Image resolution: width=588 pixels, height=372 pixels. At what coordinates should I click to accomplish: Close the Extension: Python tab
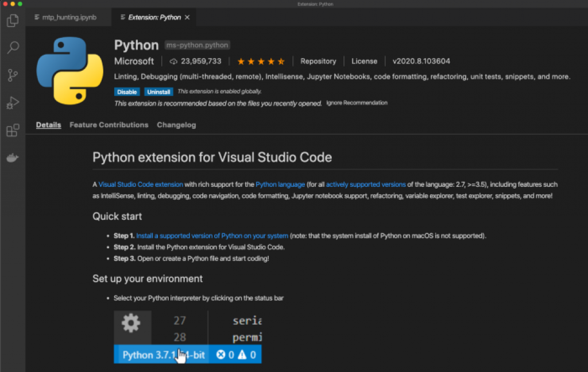coord(187,17)
